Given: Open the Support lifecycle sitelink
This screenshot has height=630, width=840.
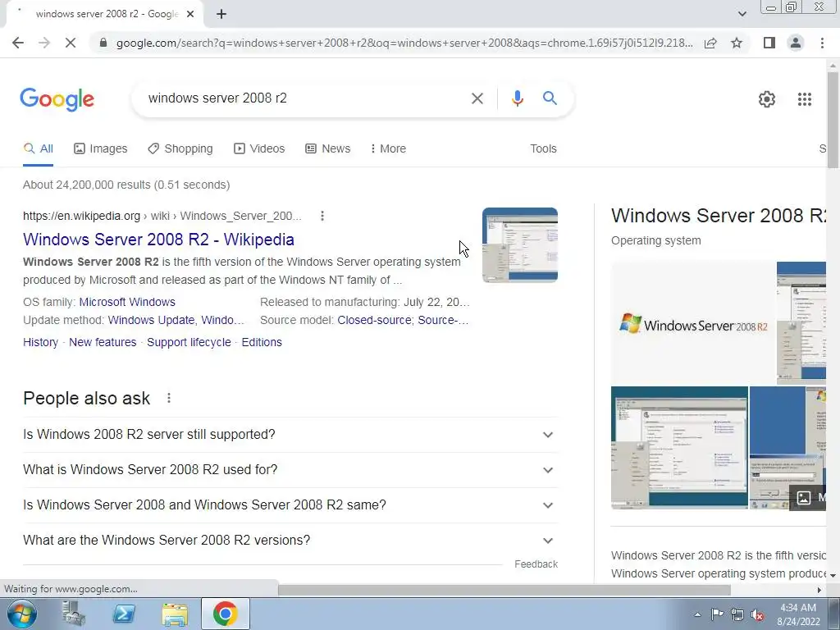Looking at the screenshot, I should [x=189, y=342].
